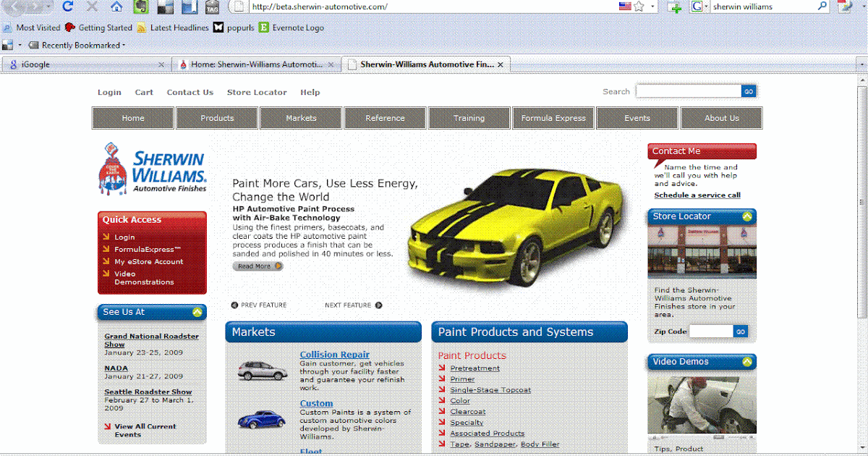Go to PREV FEATURE
The height and width of the screenshot is (456, 868).
[x=259, y=305]
